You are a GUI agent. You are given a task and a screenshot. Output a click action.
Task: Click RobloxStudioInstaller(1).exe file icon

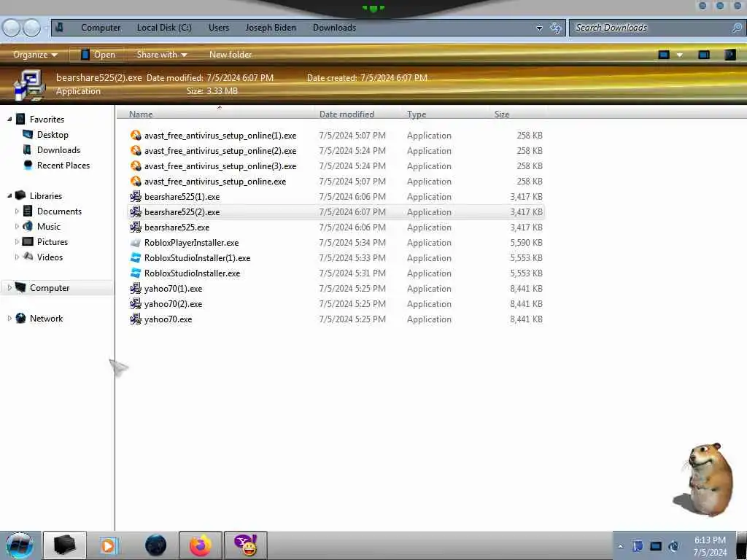pos(136,258)
